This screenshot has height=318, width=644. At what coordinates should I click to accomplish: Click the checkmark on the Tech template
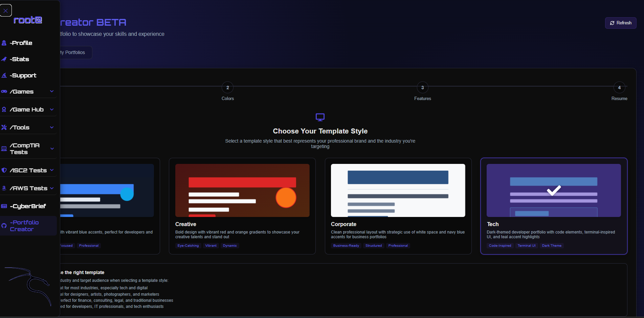(x=554, y=190)
